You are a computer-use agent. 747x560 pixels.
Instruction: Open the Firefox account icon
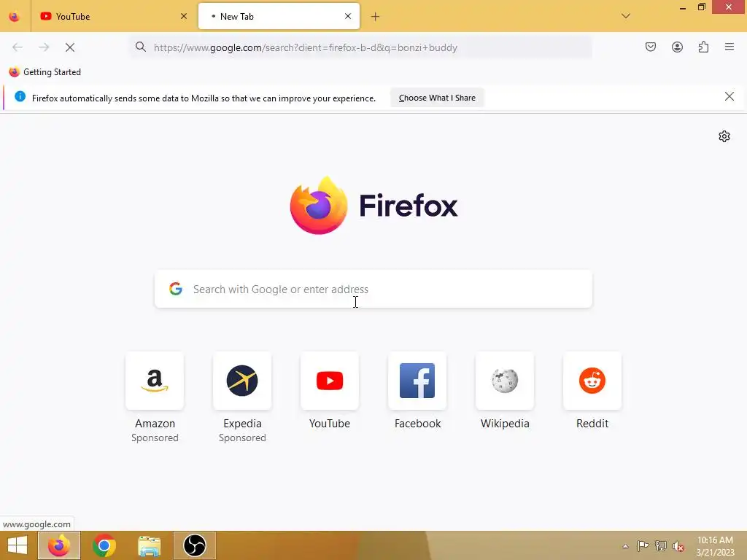(677, 47)
